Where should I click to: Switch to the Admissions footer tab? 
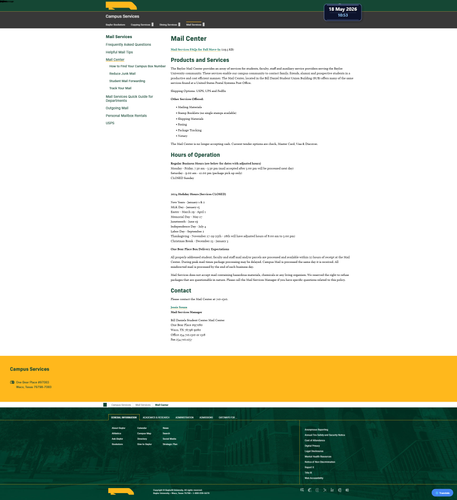[206, 417]
